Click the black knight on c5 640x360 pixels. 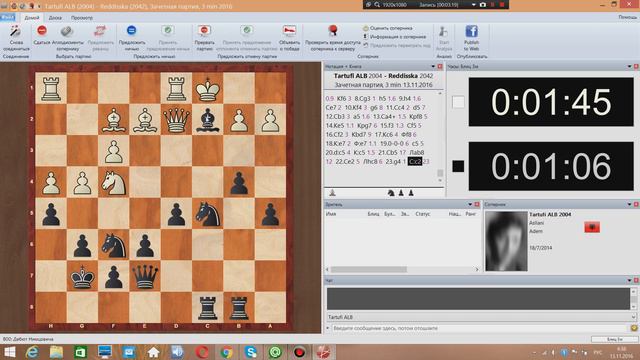pyautogui.click(x=208, y=214)
